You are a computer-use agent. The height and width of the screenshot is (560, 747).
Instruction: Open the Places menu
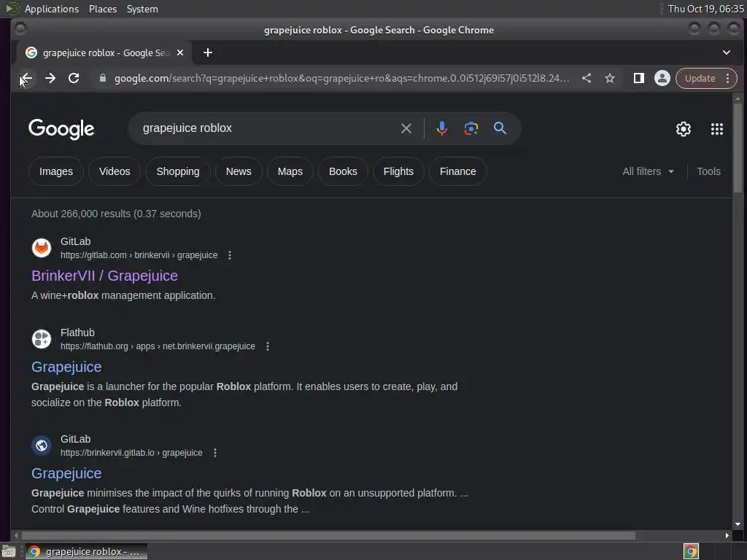click(x=103, y=9)
